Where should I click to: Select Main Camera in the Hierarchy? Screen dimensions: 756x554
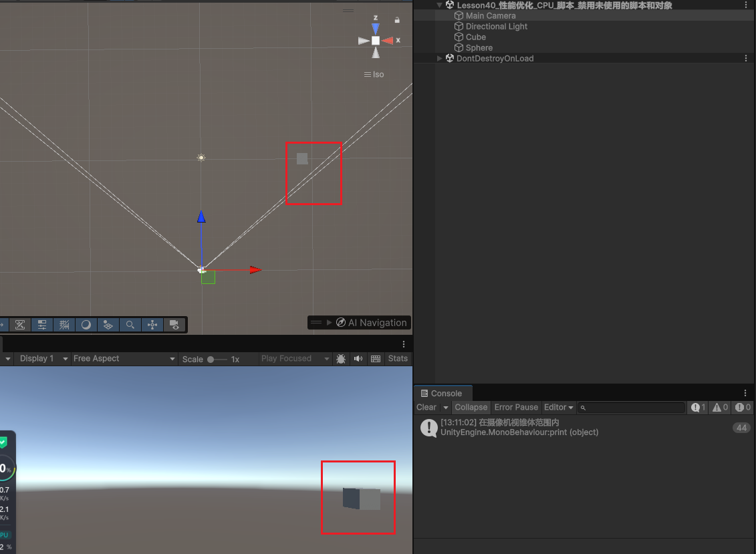490,16
